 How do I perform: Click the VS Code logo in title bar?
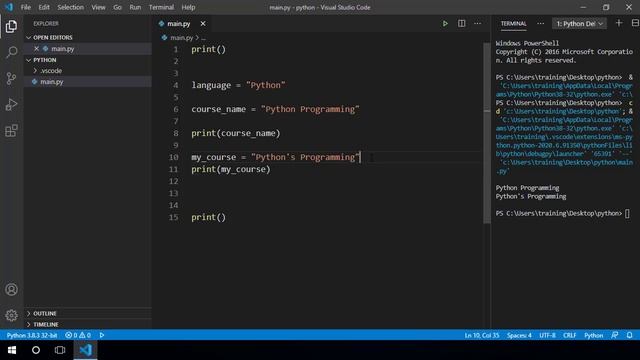point(9,7)
